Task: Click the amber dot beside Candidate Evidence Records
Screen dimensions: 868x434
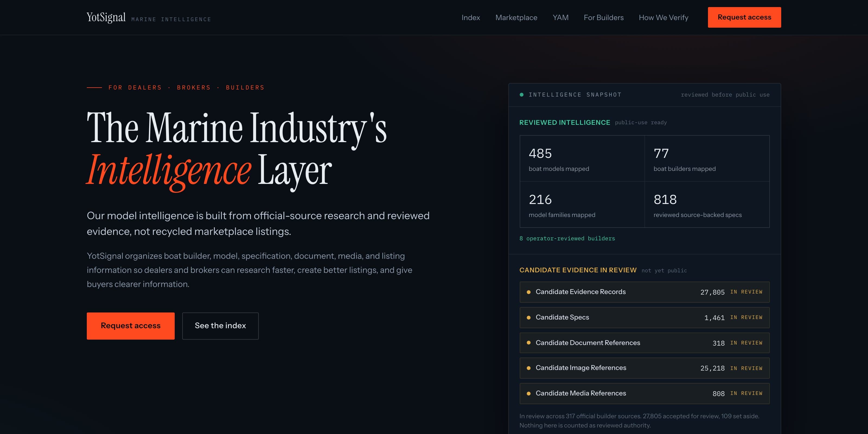Action: (528, 292)
